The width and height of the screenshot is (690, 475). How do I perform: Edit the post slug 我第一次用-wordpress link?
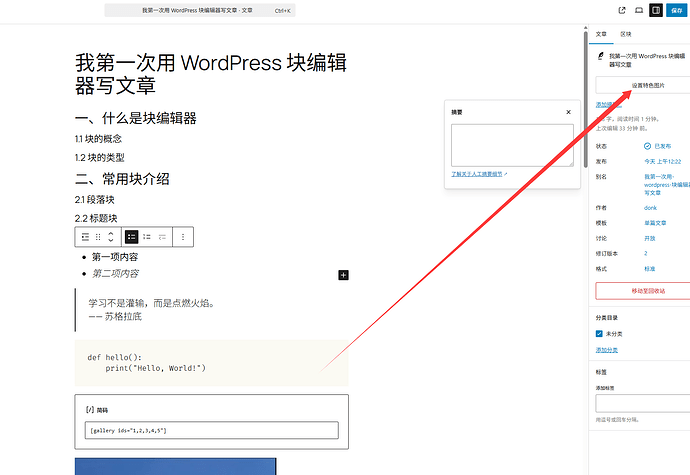[667, 184]
